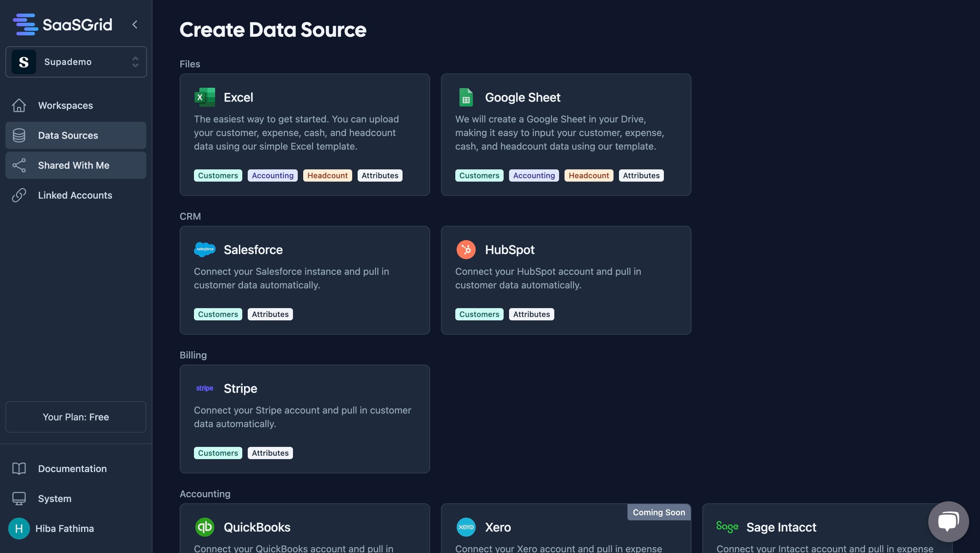Screen dimensions: 980x553
Task: Click the Headcount tag on Excel card
Action: pyautogui.click(x=328, y=176)
